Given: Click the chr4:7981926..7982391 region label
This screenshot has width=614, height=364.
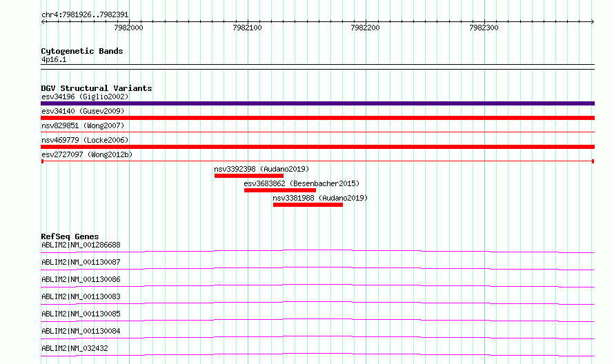Looking at the screenshot, I should pos(85,14).
